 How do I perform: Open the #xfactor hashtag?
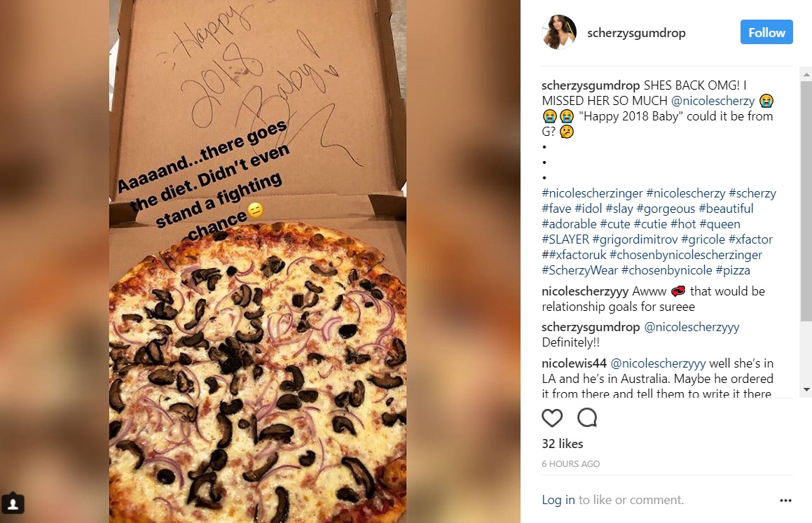click(x=750, y=239)
